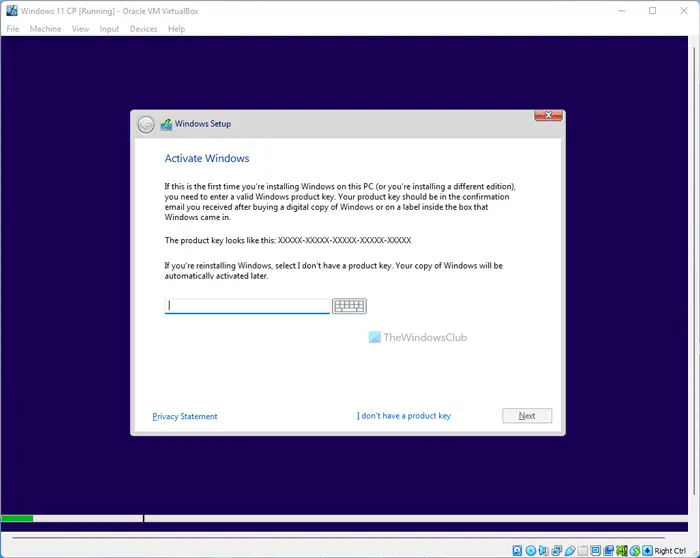The width and height of the screenshot is (700, 558).
Task: Click the optical disk indicator in status bar
Action: click(x=531, y=550)
